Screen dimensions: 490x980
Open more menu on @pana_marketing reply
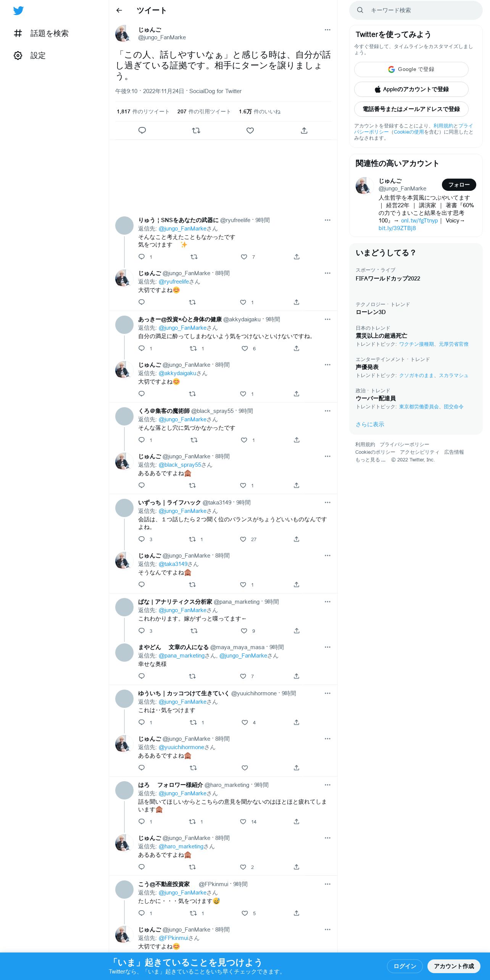point(327,602)
